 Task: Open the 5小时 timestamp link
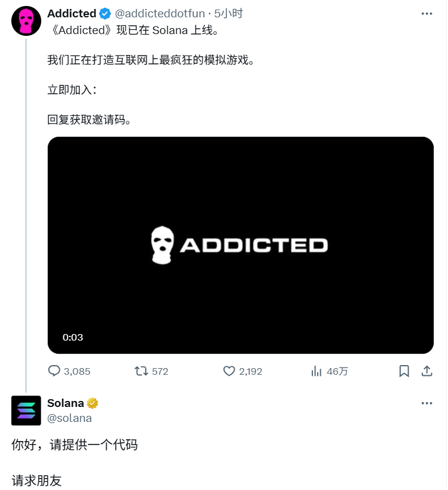(x=228, y=13)
